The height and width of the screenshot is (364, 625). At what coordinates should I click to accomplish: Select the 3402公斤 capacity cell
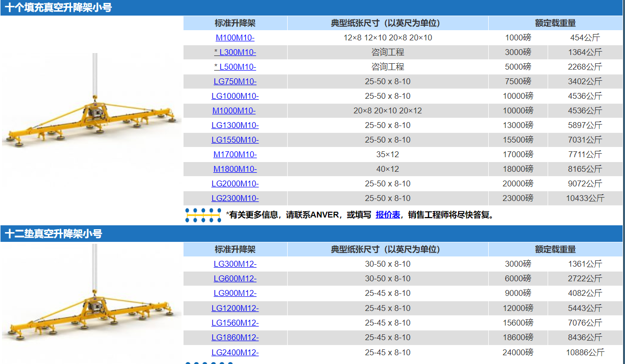[585, 81]
